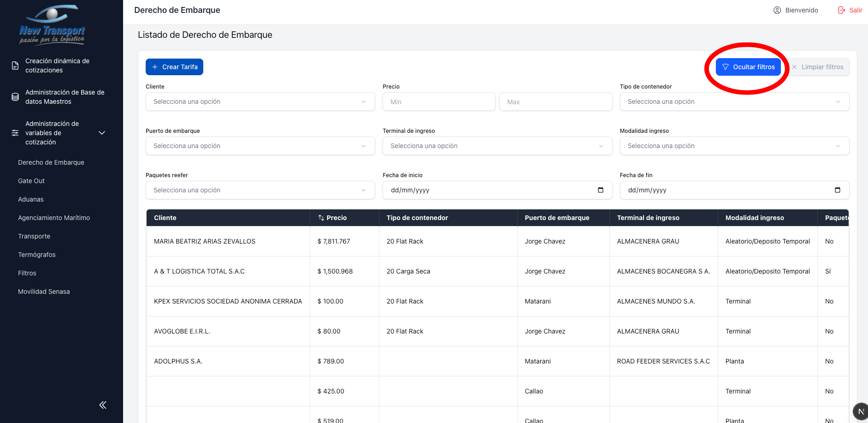Select the Modalidad ingreso dropdown

click(734, 146)
